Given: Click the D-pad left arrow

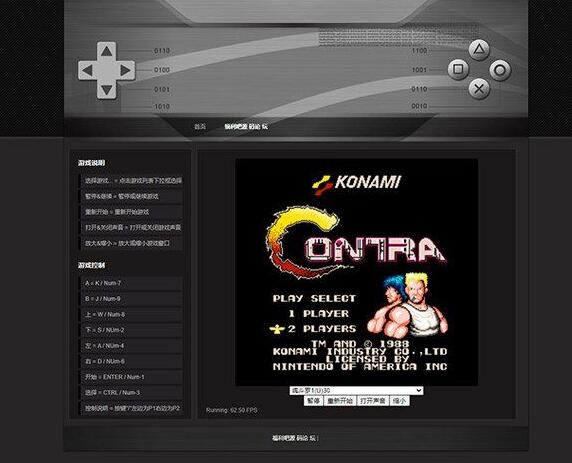Looking at the screenshot, I should click(x=87, y=70).
